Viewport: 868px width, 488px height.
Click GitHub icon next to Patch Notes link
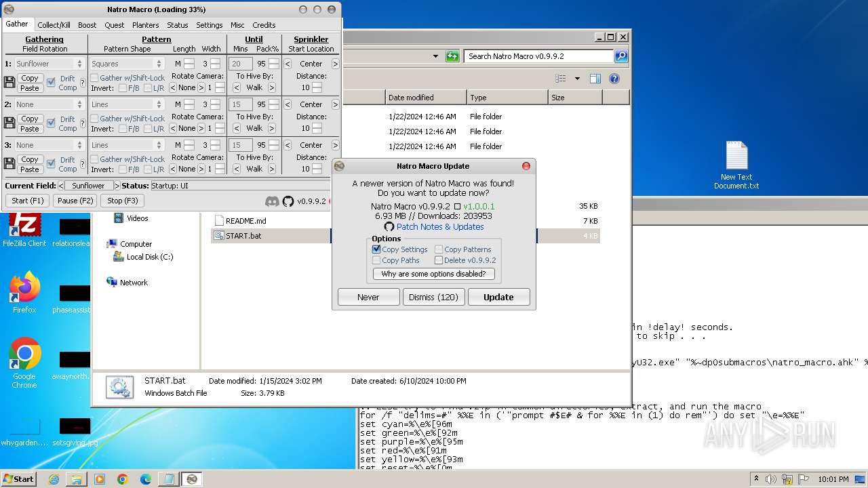389,227
